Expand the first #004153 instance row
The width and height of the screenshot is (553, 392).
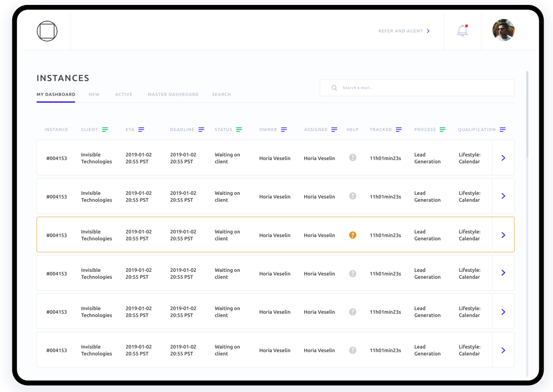(503, 158)
